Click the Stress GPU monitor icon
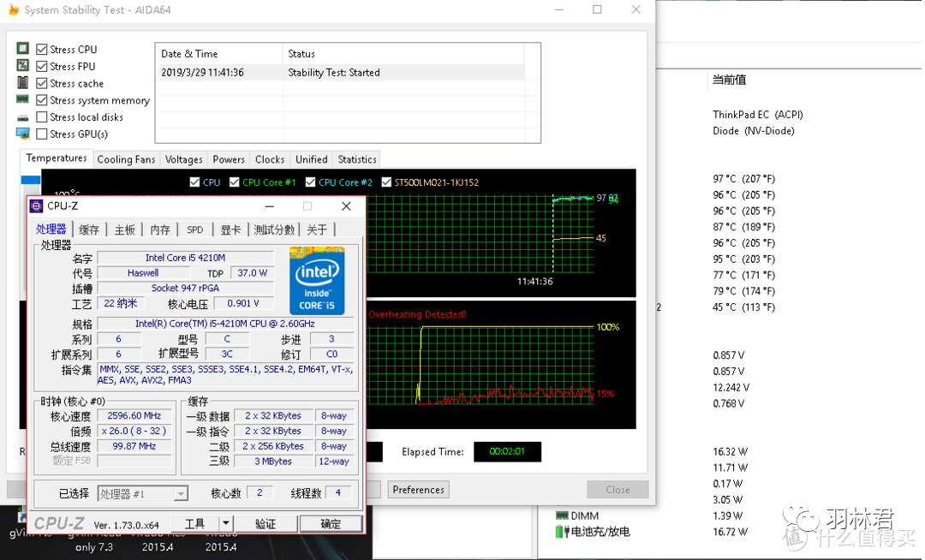The image size is (925, 560). coord(22,134)
